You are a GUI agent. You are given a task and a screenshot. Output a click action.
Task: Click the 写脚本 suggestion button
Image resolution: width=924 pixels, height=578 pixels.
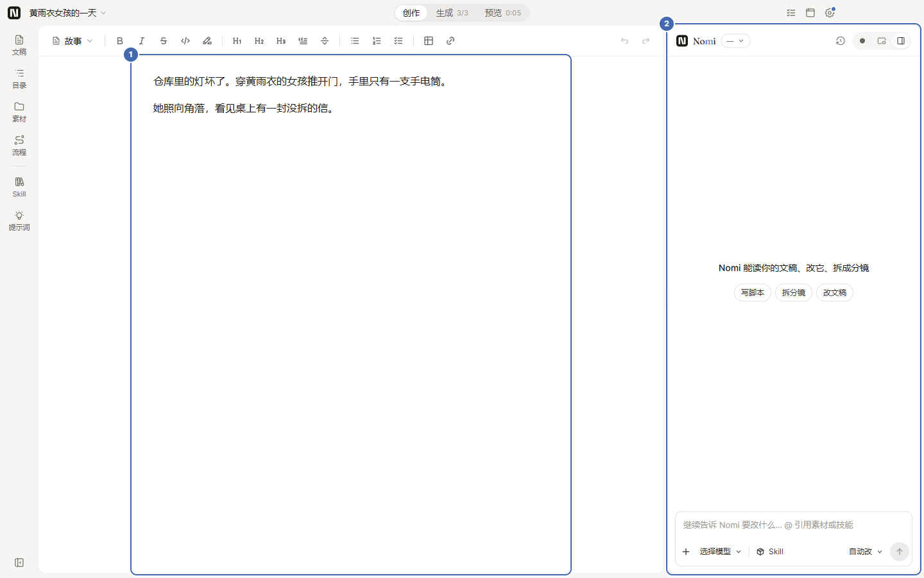point(753,293)
